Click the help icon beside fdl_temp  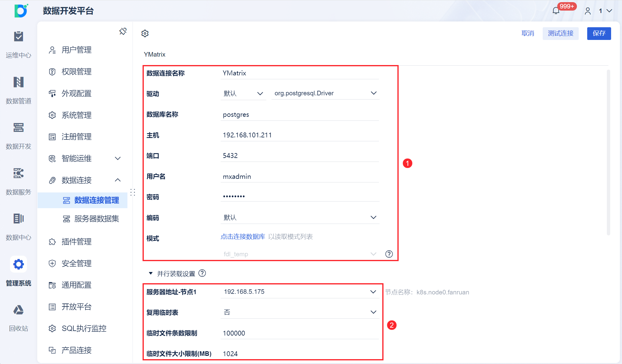point(389,254)
